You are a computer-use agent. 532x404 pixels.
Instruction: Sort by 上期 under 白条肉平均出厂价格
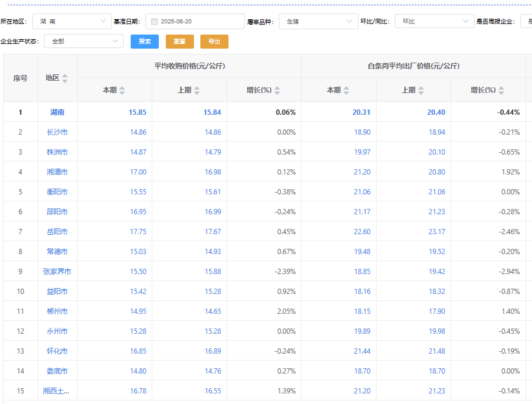pos(421,90)
